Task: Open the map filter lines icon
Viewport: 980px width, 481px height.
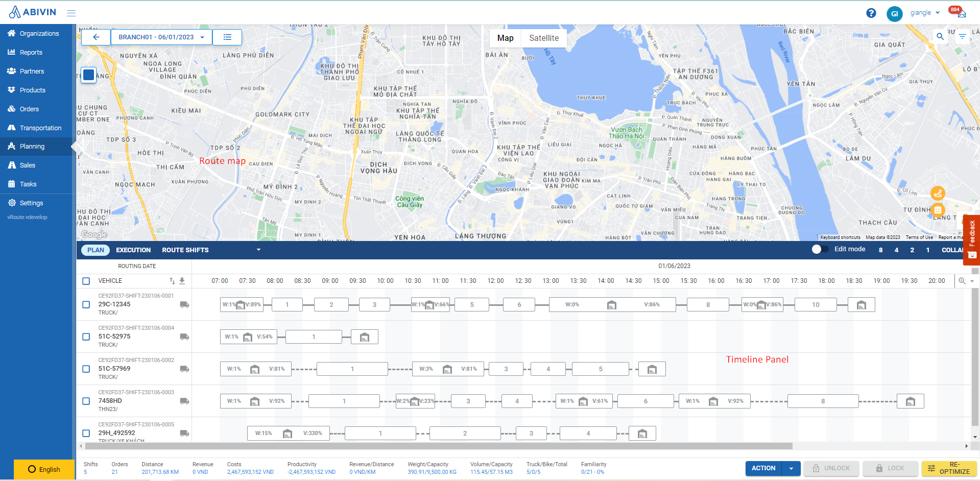Action: coord(962,36)
